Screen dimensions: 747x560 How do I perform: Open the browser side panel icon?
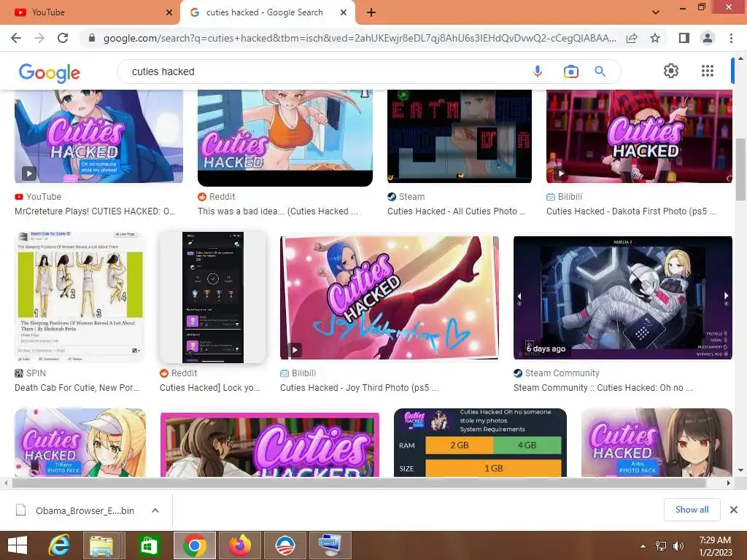[x=684, y=38]
